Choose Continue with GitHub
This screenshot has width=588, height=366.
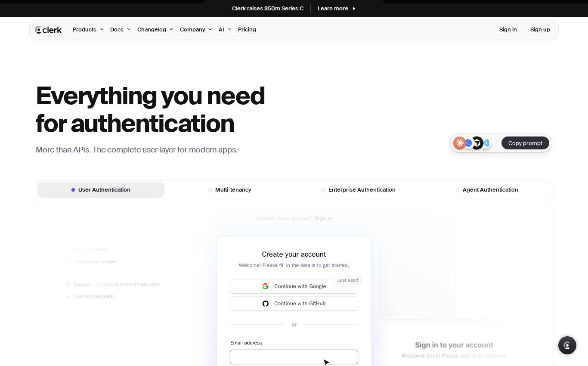294,304
